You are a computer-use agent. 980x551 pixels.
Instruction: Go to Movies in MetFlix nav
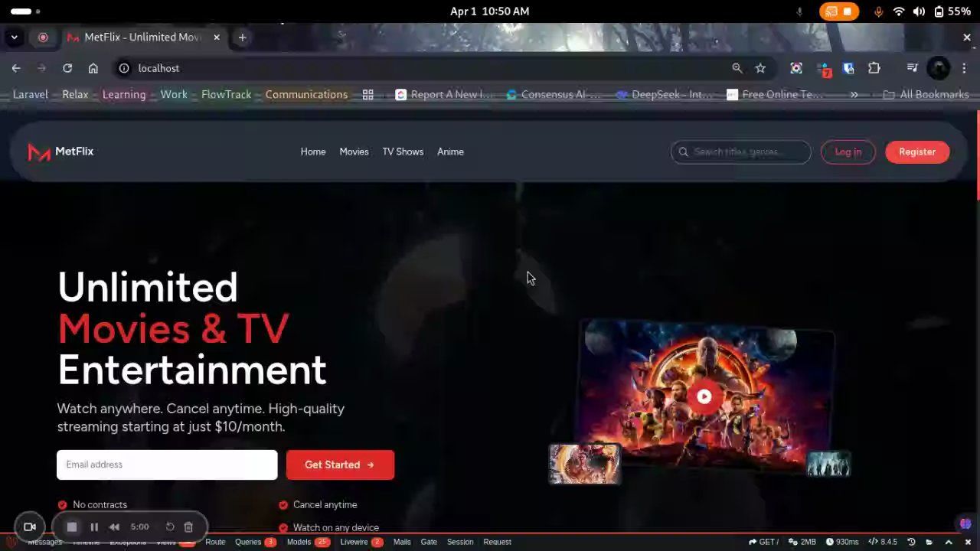coord(354,152)
